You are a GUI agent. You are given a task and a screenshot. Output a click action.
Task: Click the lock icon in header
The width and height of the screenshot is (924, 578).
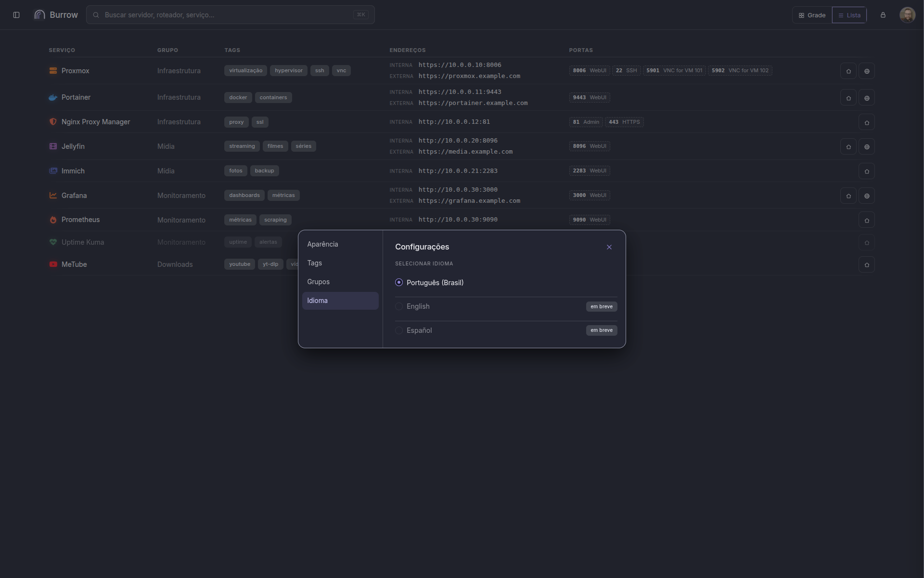[883, 15]
